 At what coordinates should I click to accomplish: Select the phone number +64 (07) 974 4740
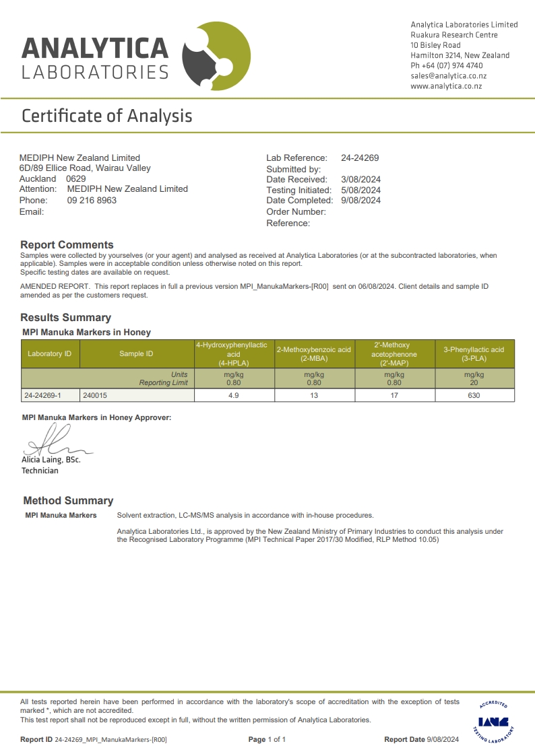tap(452, 65)
